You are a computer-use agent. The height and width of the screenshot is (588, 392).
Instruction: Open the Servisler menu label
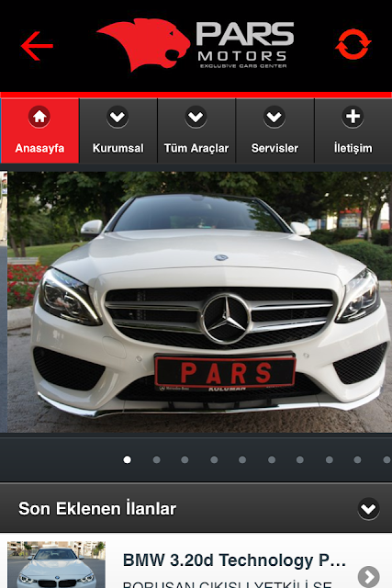[x=274, y=148]
